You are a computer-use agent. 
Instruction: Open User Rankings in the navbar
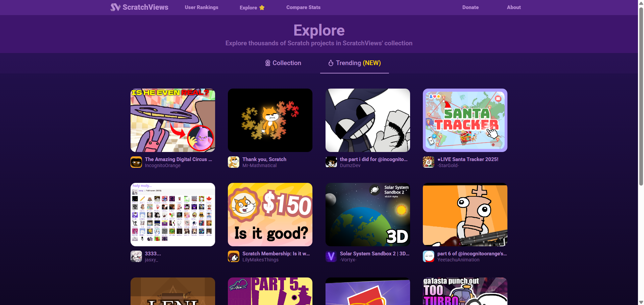[x=201, y=7]
